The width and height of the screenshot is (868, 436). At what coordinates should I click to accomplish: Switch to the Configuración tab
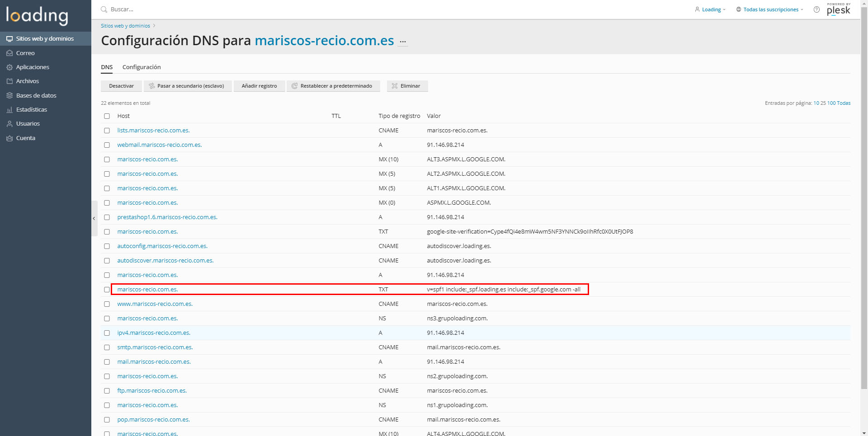(x=142, y=67)
